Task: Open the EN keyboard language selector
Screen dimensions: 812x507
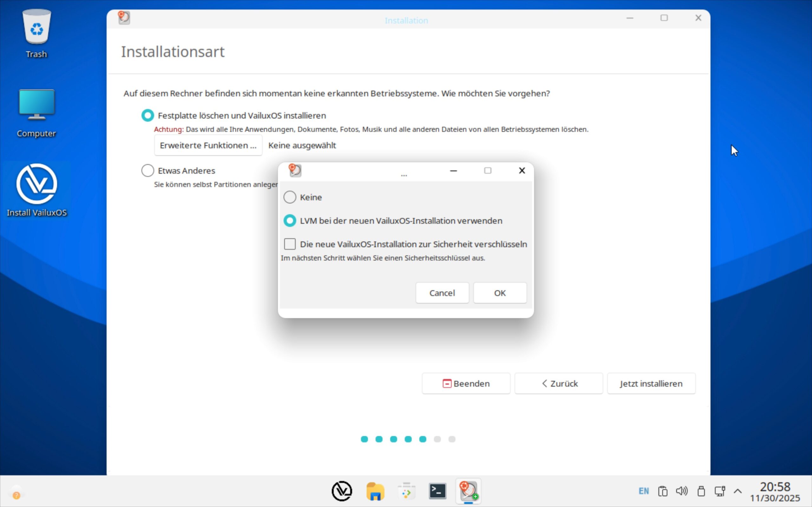Action: (644, 491)
